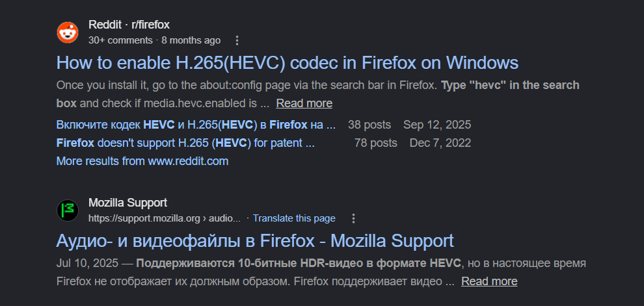Open How to enable H.265(HEVC) codec result

[x=287, y=63]
